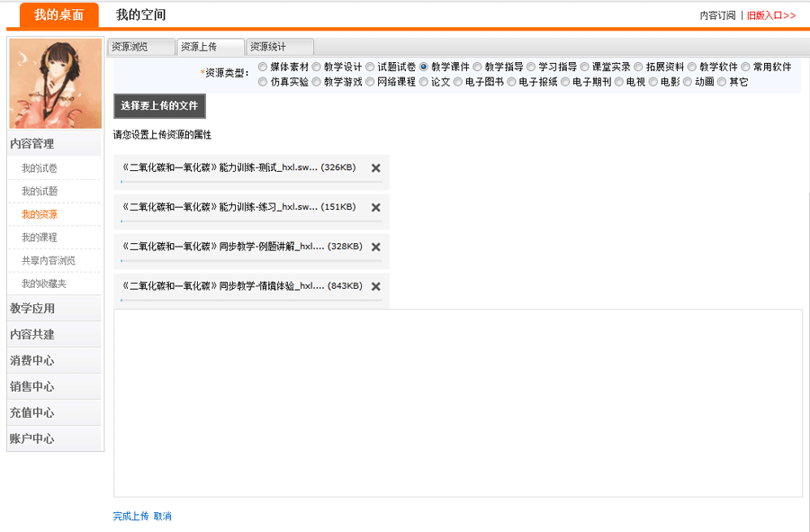
Task: Select the 电子图书 radio button
Action: (x=458, y=82)
